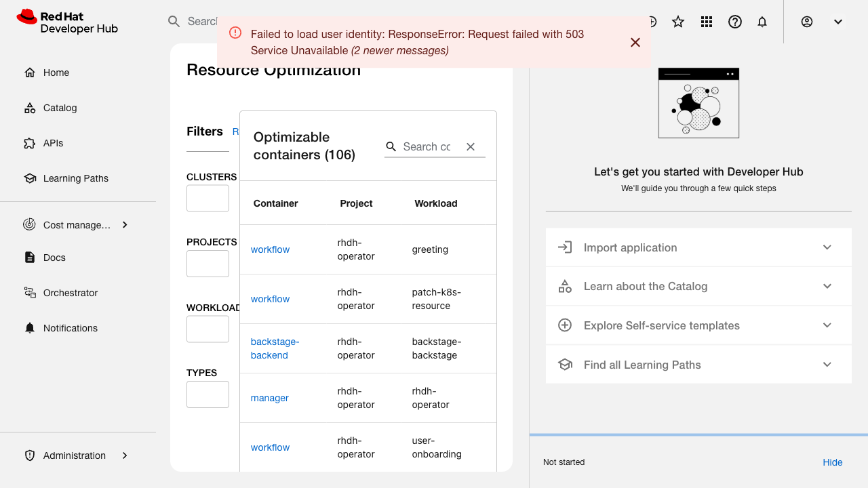
Task: Focus the Search containers input field
Action: 427,146
